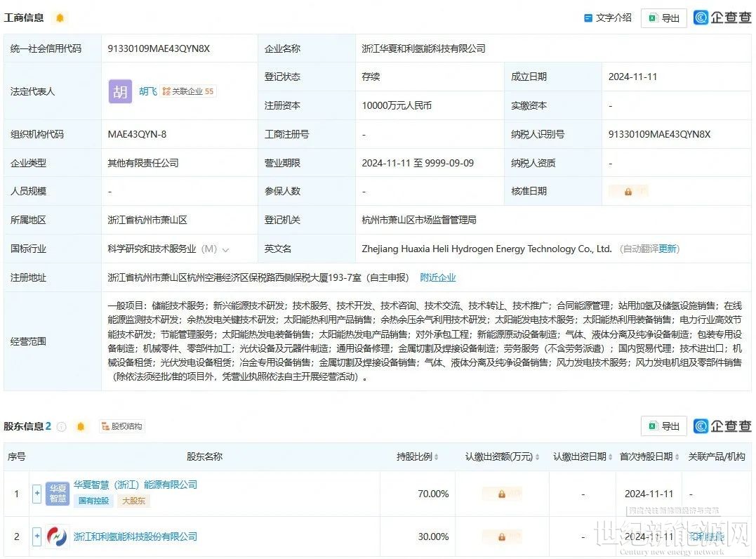
Task: Click the info icon beside 股东信息
Action: pos(62,426)
